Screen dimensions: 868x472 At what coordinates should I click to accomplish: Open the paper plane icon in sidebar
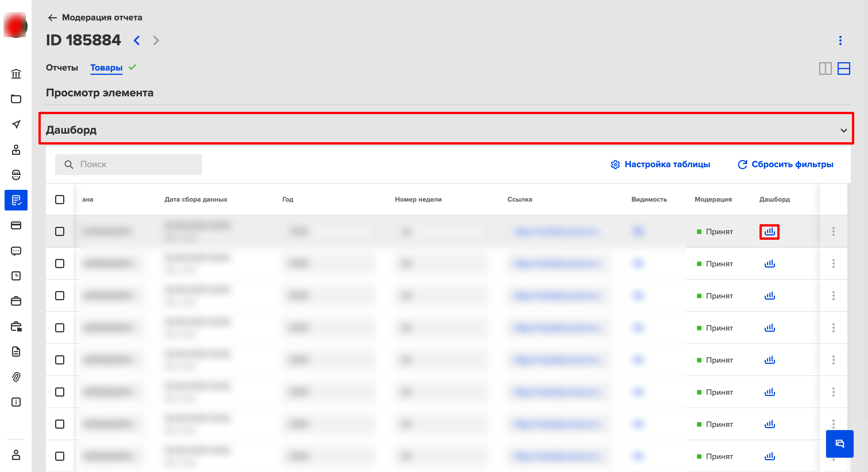click(x=16, y=124)
